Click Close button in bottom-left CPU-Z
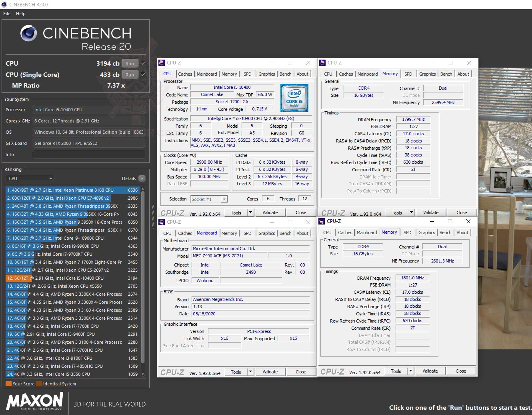The image size is (532, 415). point(301,372)
